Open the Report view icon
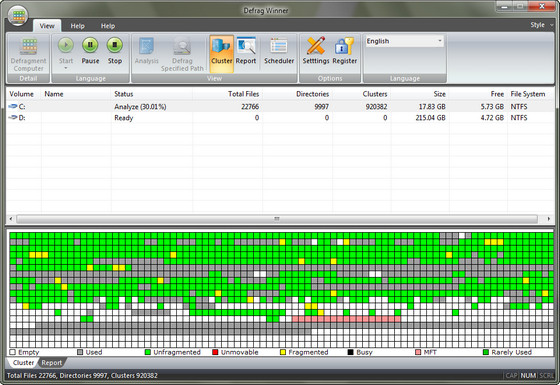Screen dimensions: 560x385 246,46
